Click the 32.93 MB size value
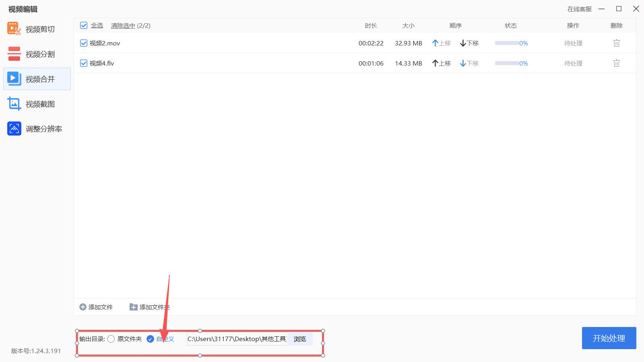 pyautogui.click(x=409, y=43)
